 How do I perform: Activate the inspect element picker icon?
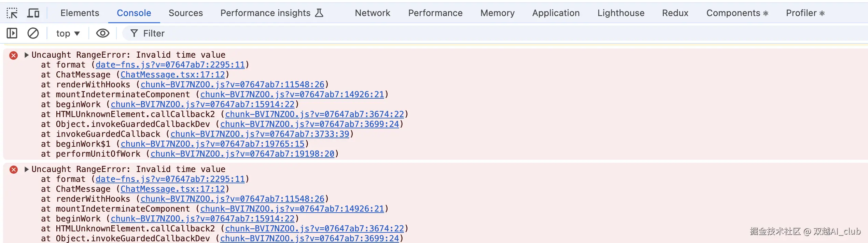coord(12,13)
